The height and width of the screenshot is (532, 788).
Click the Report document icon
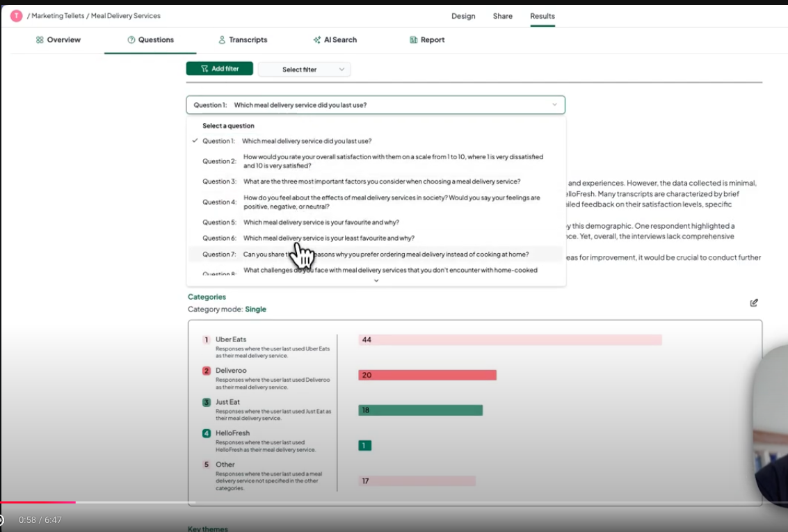(x=413, y=40)
